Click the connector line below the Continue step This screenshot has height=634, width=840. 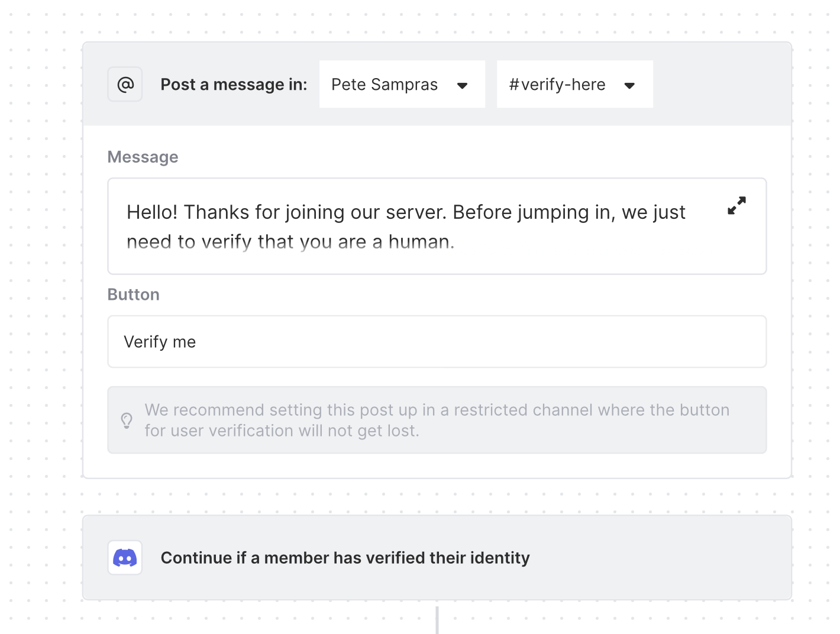point(437,620)
